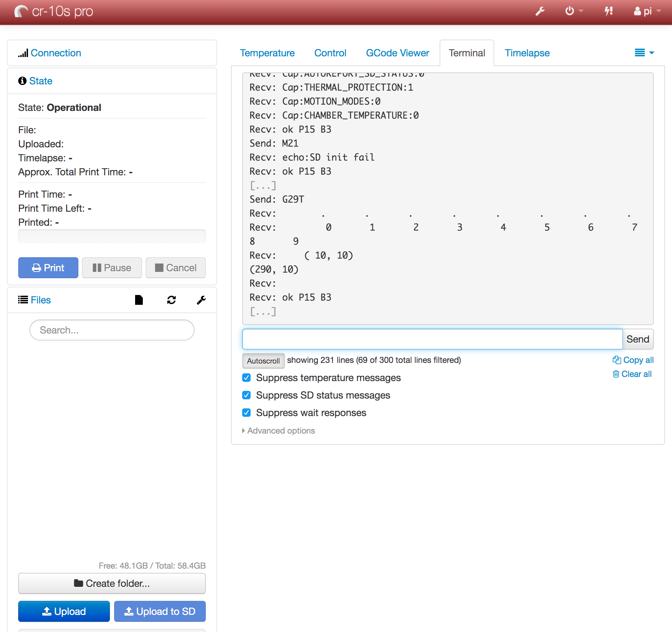Open file list settings wrench
Viewport: 672px width, 632px height.
coord(201,300)
